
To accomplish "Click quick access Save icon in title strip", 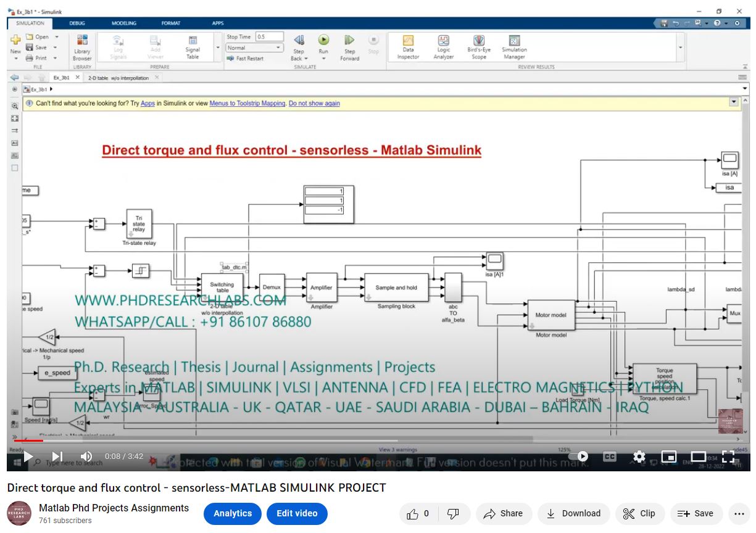I will [x=663, y=23].
